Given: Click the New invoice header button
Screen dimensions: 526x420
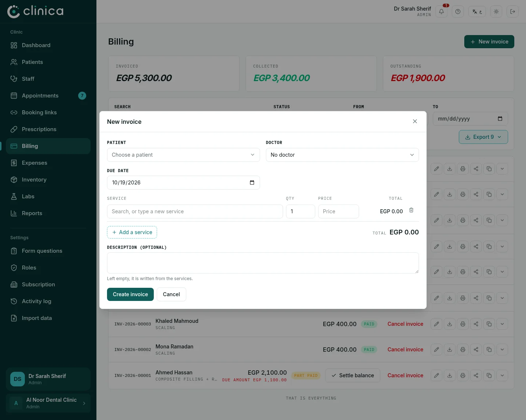Looking at the screenshot, I should click(489, 42).
